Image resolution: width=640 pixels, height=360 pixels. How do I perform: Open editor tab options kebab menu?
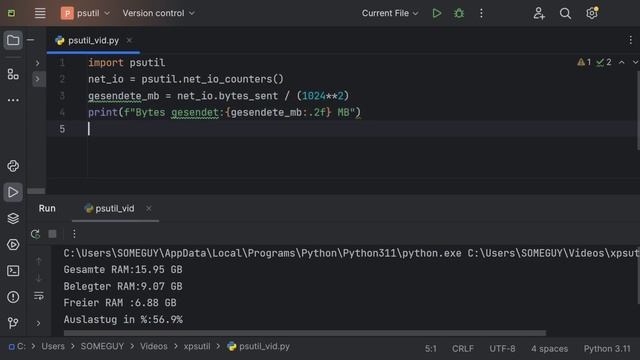point(630,40)
